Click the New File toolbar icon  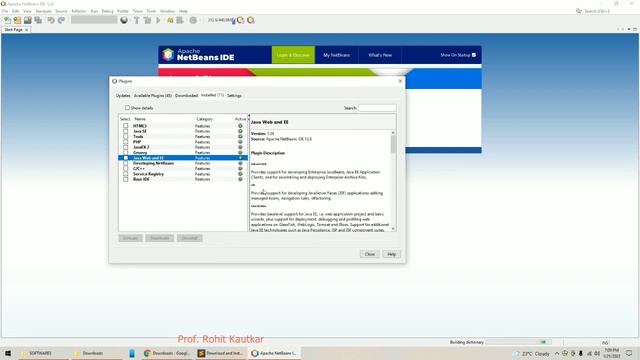pyautogui.click(x=7, y=20)
